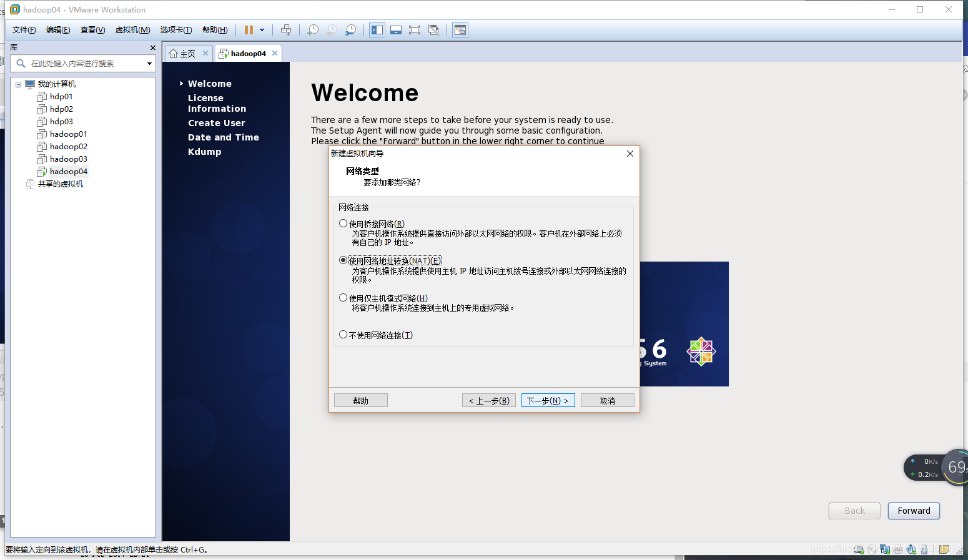The image size is (968, 560).
Task: Click the library search input field
Action: coord(83,63)
